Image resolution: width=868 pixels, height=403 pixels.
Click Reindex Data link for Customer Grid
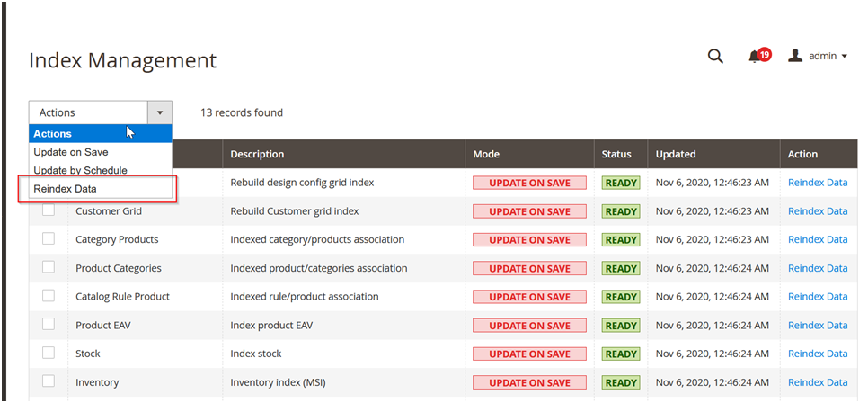click(818, 211)
